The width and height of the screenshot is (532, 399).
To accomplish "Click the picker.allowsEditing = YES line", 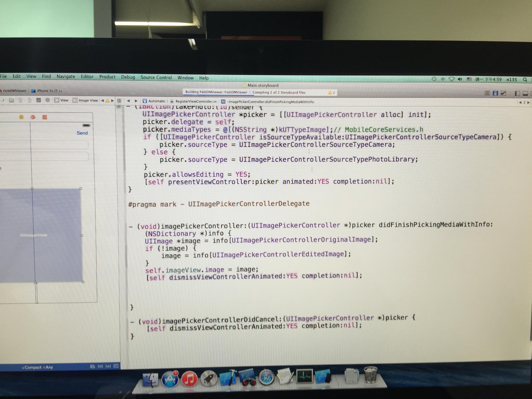I will [x=197, y=174].
